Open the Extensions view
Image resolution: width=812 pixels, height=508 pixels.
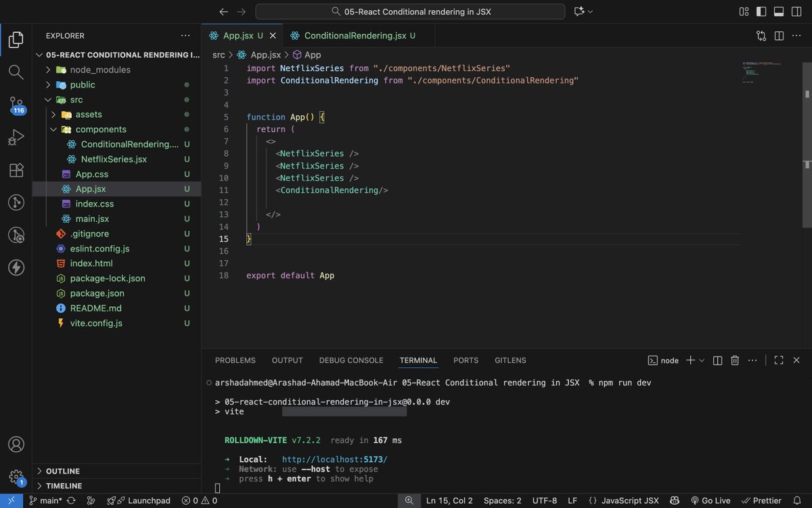pyautogui.click(x=15, y=170)
